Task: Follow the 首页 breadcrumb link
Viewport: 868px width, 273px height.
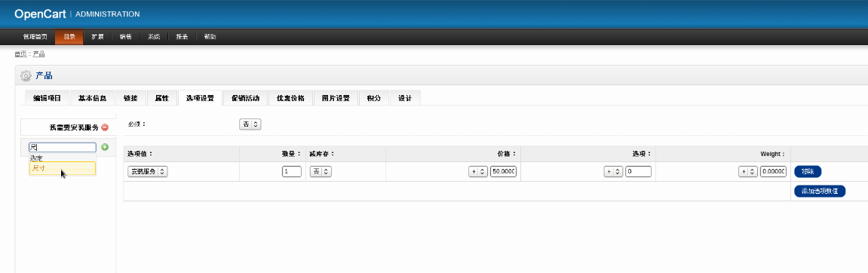Action: (20, 54)
